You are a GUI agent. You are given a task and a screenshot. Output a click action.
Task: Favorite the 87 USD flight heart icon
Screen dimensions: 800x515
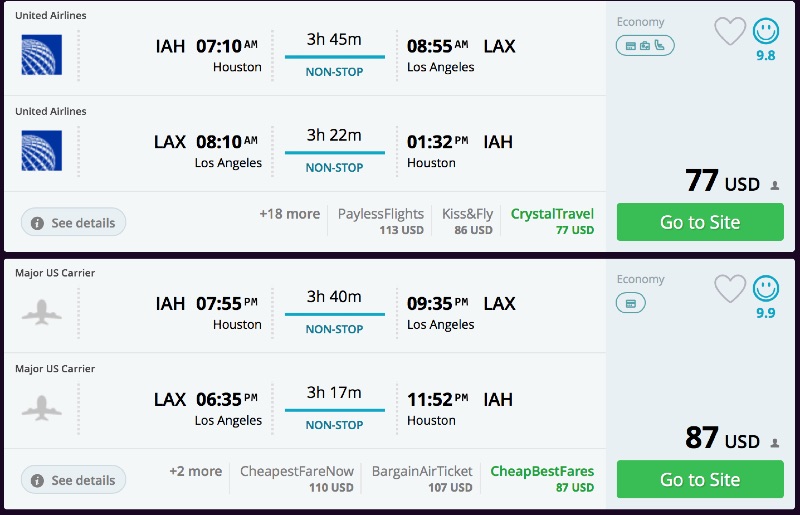click(730, 289)
